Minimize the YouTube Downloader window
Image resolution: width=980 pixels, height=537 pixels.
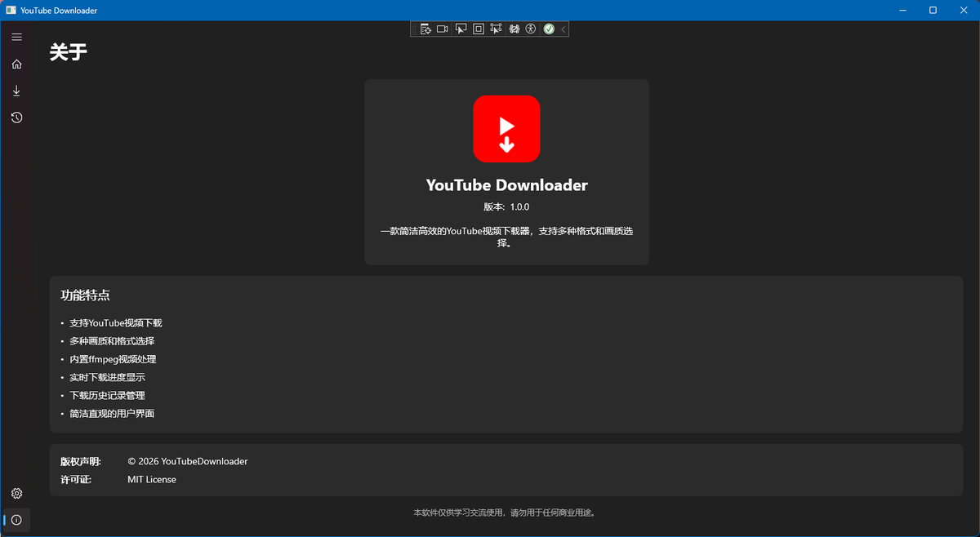(902, 10)
